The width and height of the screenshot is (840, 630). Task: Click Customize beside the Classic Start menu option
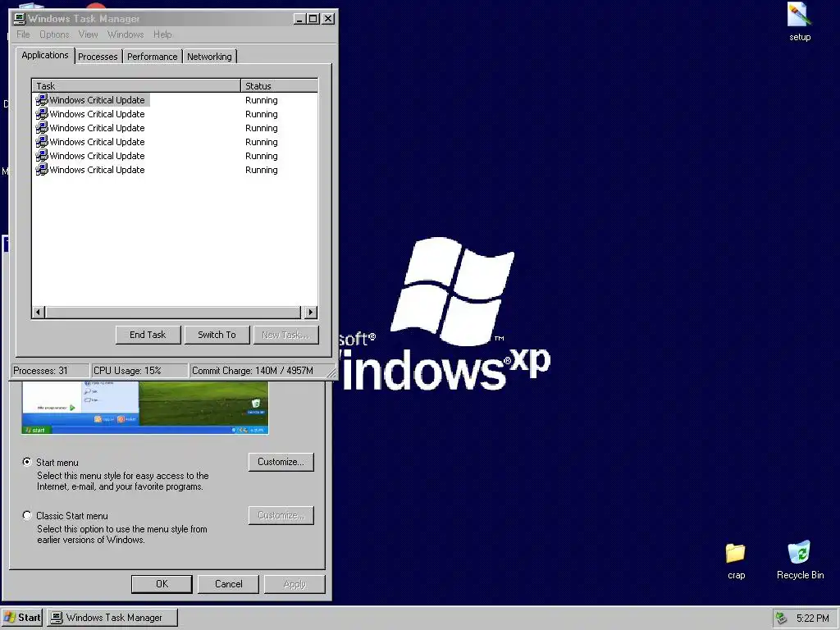(281, 515)
